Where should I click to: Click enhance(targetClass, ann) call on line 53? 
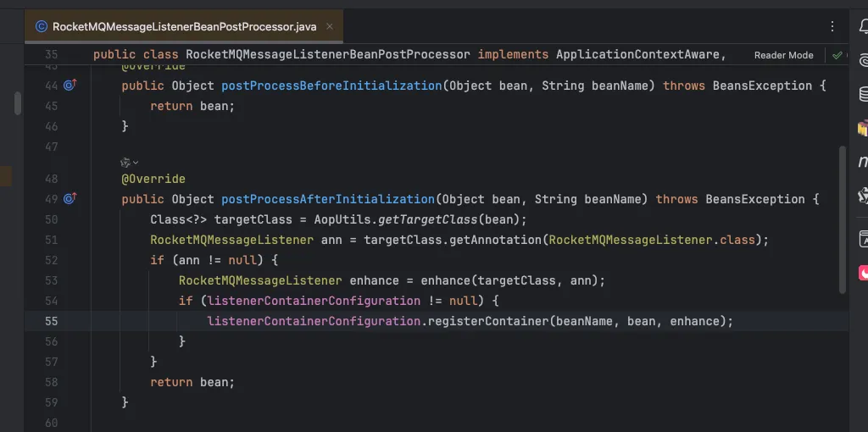tap(509, 280)
